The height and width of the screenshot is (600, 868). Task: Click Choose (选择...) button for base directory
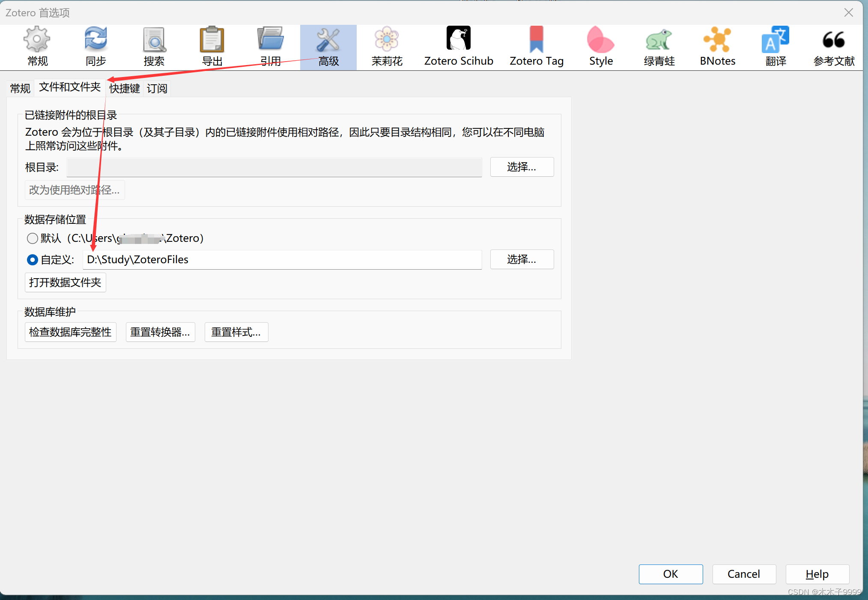click(521, 167)
